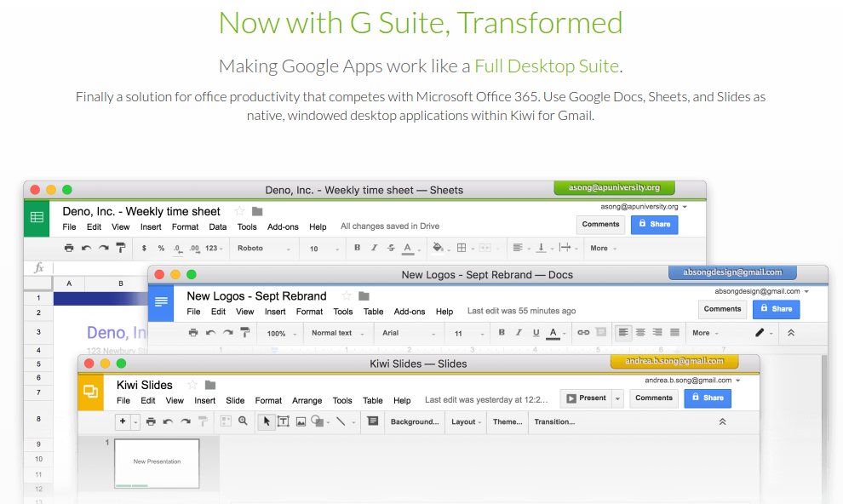
Task: Open text color picker in Sheets toolbar
Action: click(x=408, y=249)
